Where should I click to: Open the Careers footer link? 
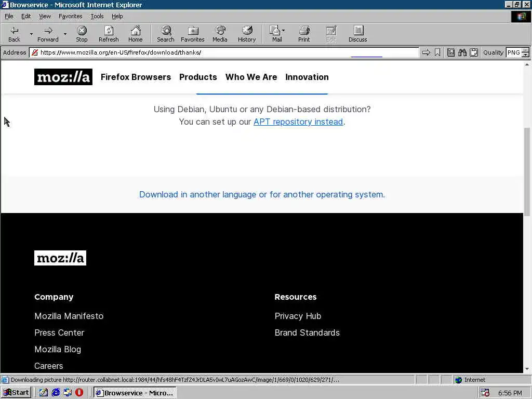[x=48, y=366]
